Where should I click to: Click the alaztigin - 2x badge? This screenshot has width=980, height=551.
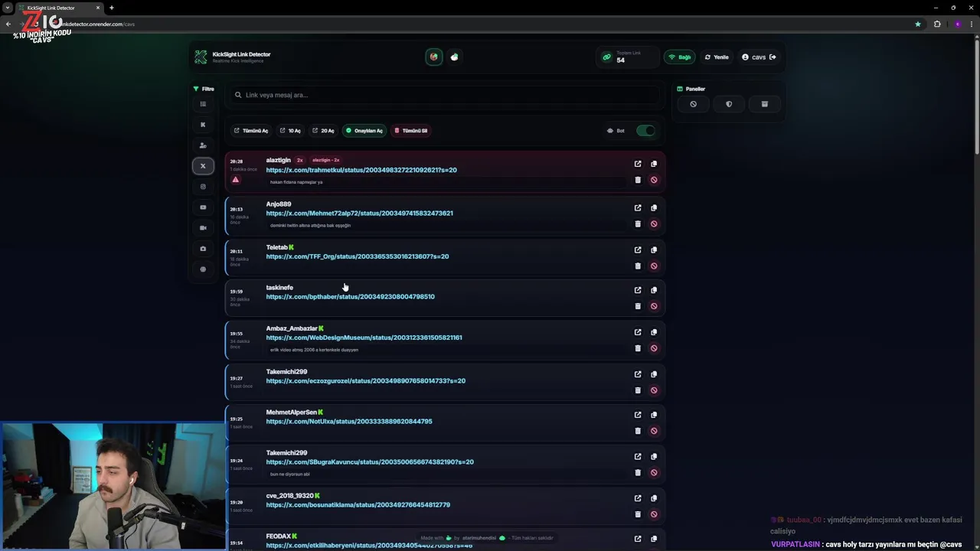coord(325,160)
